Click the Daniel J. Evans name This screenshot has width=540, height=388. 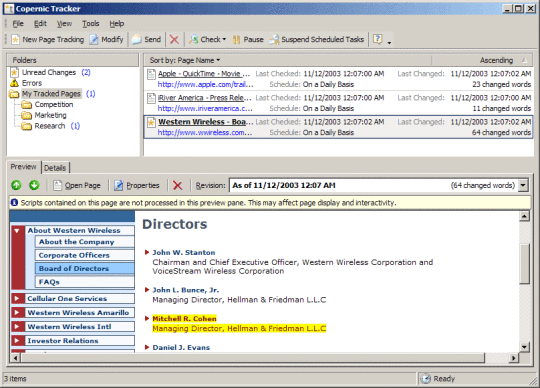[x=181, y=347]
